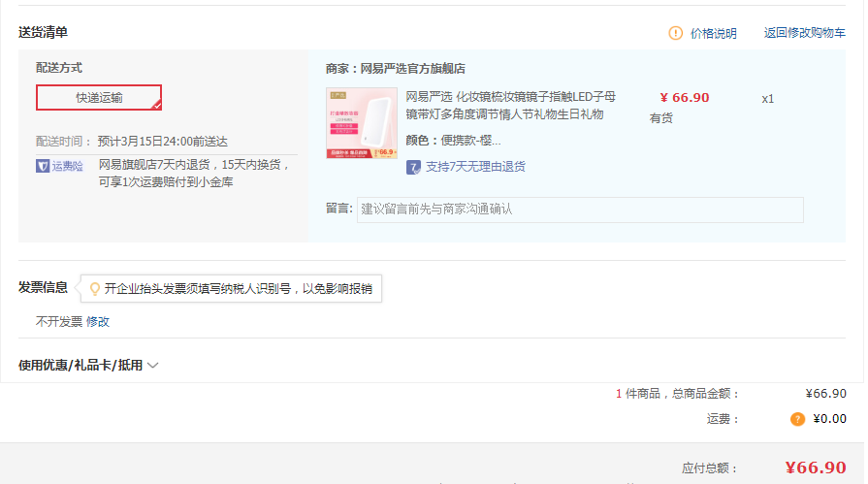Click the orange question mark by 运费
Image resolution: width=868 pixels, height=484 pixels.
[797, 419]
